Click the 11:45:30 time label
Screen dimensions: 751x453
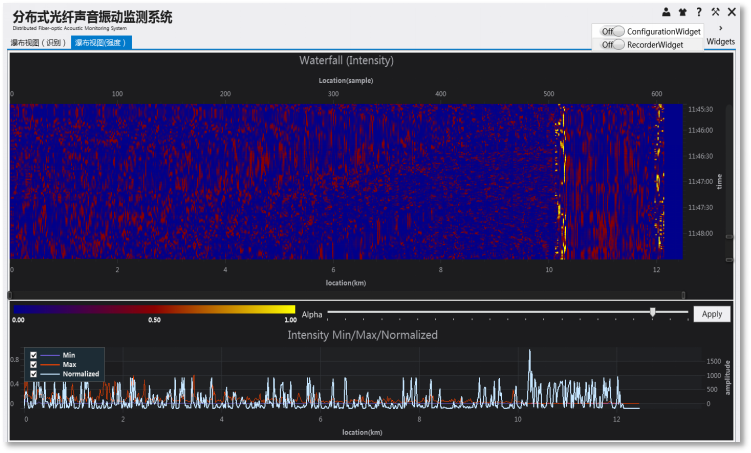(700, 109)
